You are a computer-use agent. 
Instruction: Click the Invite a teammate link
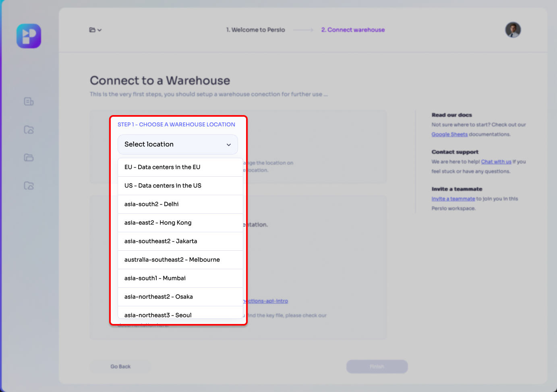click(453, 198)
